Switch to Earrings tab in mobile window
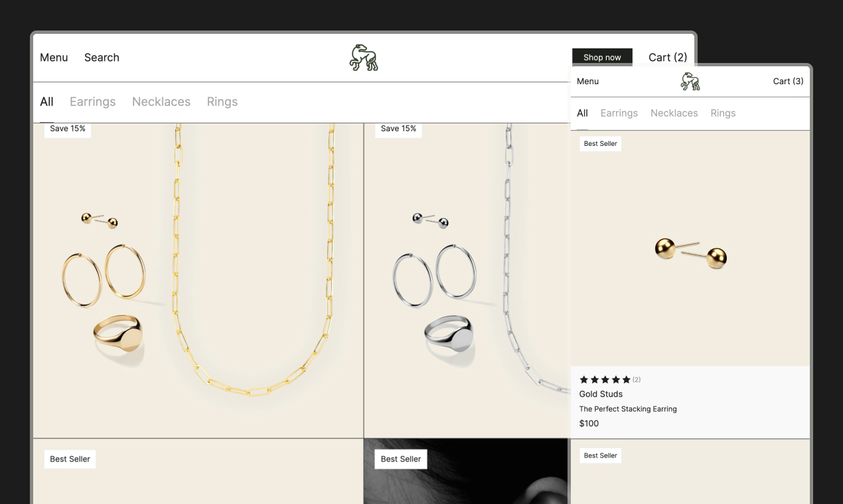This screenshot has height=504, width=843. coord(619,113)
